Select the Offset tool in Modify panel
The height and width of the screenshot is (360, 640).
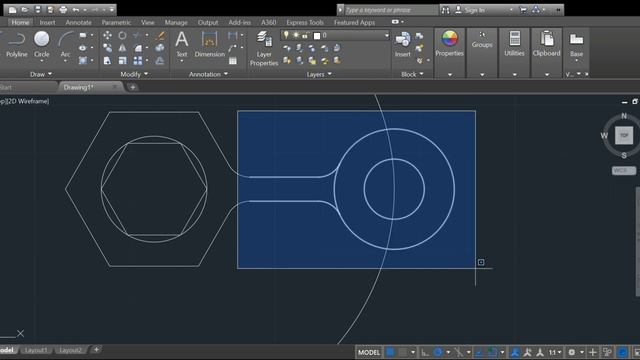click(160, 61)
